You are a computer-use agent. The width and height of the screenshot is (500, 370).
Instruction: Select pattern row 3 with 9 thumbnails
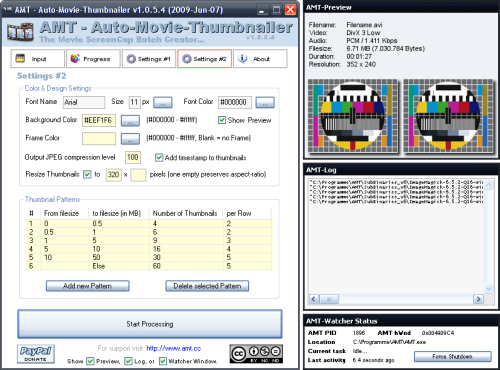pyautogui.click(x=149, y=240)
